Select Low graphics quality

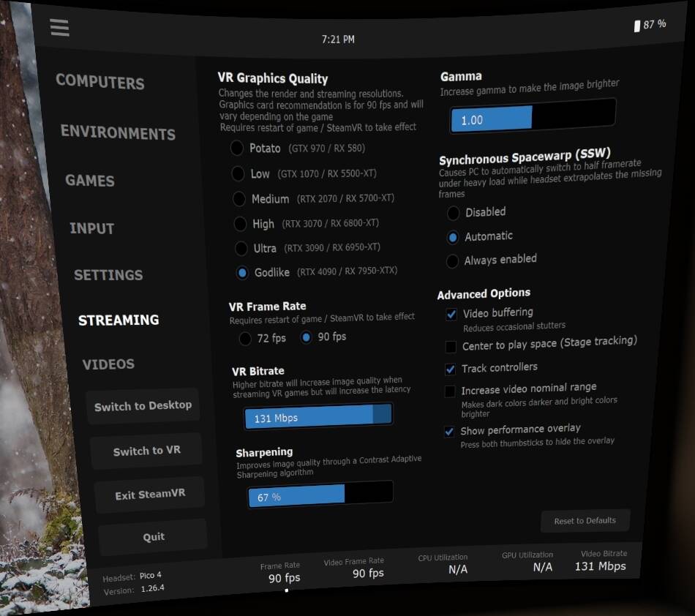(x=238, y=173)
